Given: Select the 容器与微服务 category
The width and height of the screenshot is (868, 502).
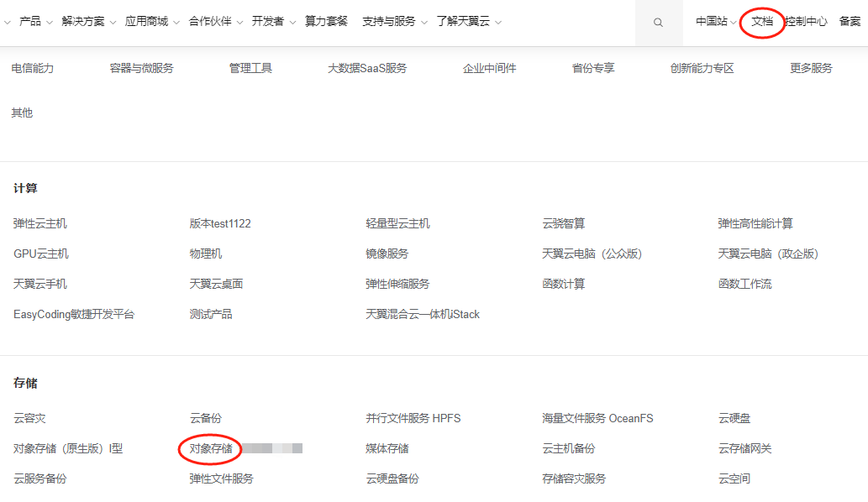Looking at the screenshot, I should [x=142, y=68].
